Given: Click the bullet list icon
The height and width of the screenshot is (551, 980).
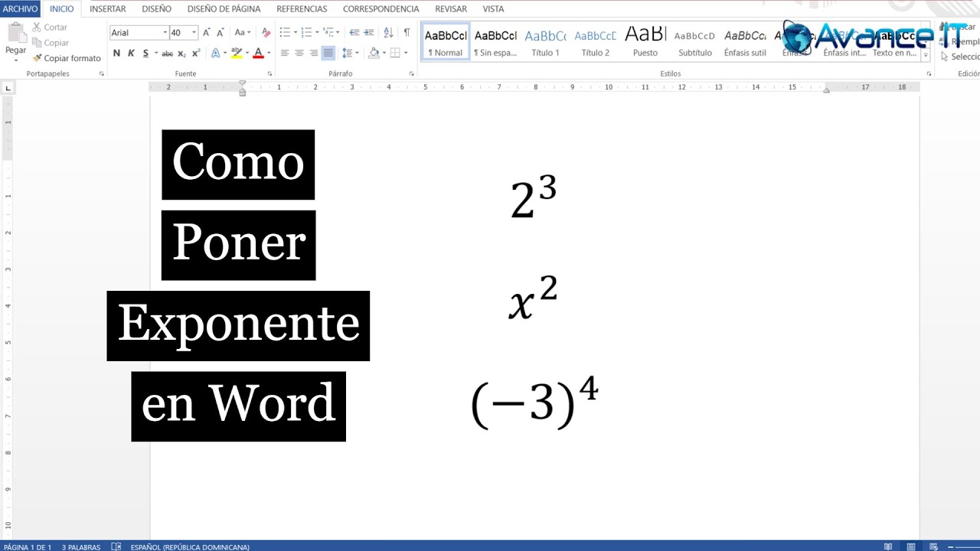Looking at the screenshot, I should (x=284, y=32).
